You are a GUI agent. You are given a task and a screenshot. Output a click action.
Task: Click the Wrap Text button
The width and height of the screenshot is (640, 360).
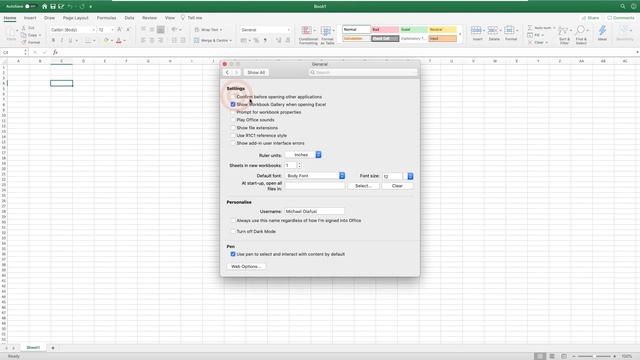click(208, 30)
